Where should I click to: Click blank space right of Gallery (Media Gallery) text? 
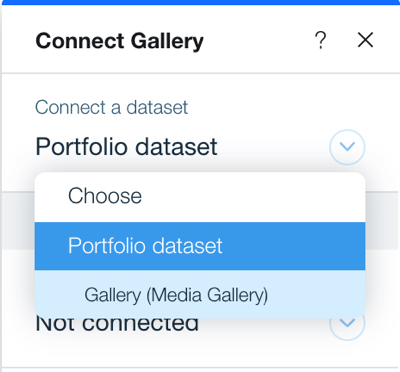click(315, 295)
